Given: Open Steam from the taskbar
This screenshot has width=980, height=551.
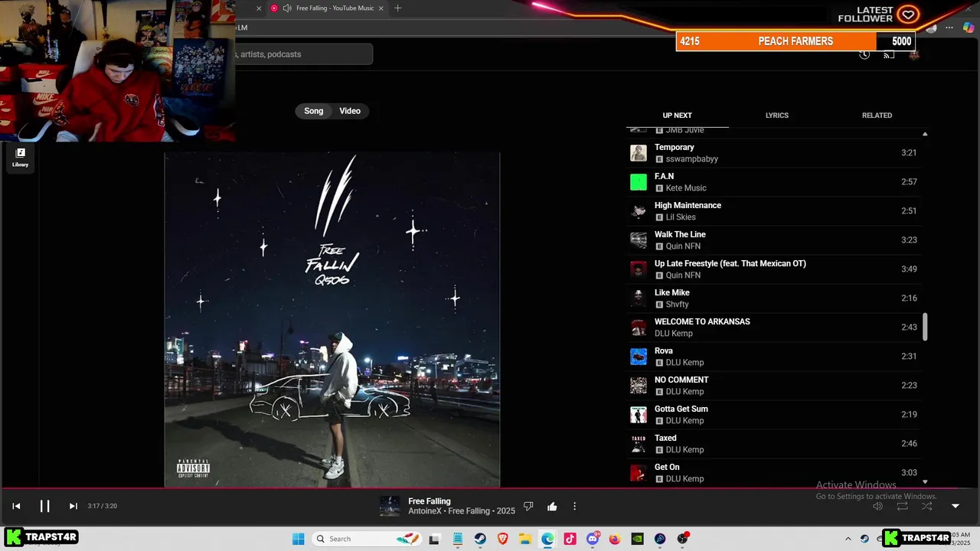Looking at the screenshot, I should (480, 539).
